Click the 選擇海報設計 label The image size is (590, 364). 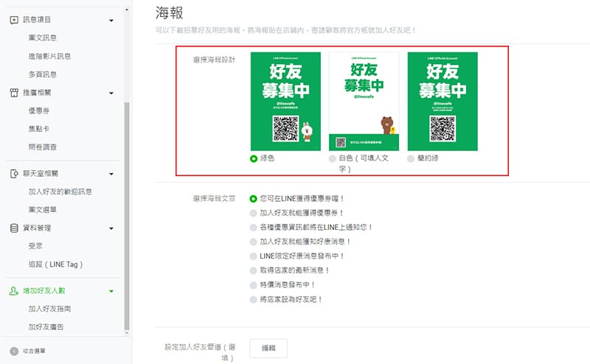pos(214,60)
